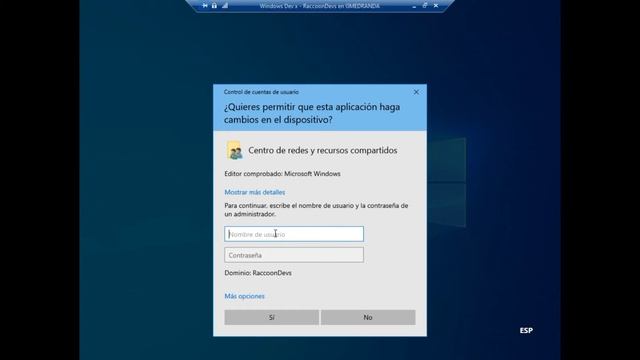Viewport: 640px width, 360px height.
Task: Click the connection bar session title text
Action: [x=320, y=6]
